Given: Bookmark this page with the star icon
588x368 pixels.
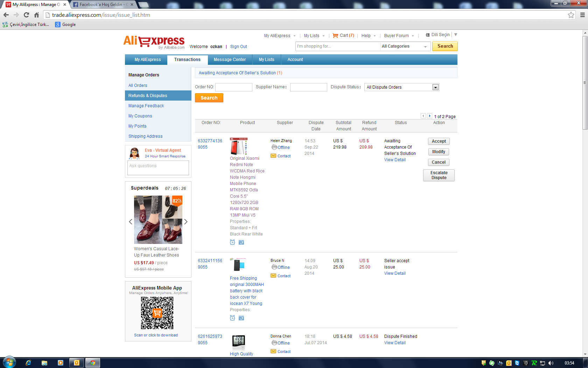Looking at the screenshot, I should click(571, 15).
